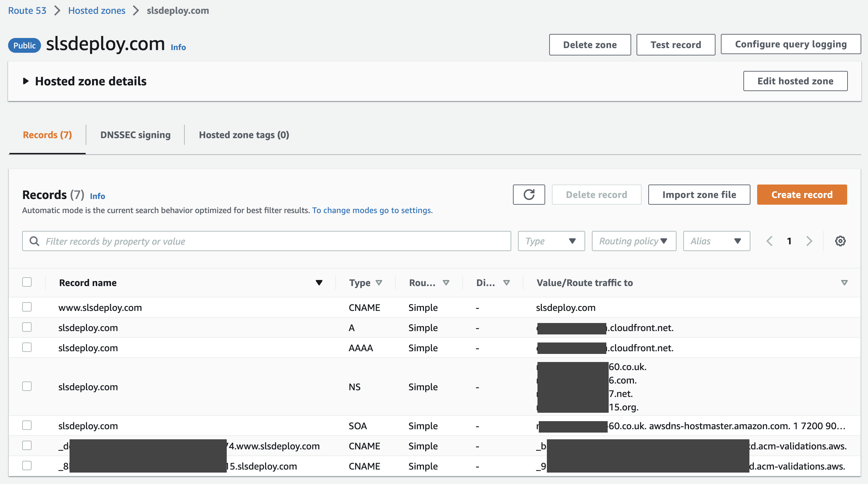The height and width of the screenshot is (484, 868).
Task: Click the 4.www.slsdeploy.com record name
Action: pyautogui.click(x=189, y=446)
